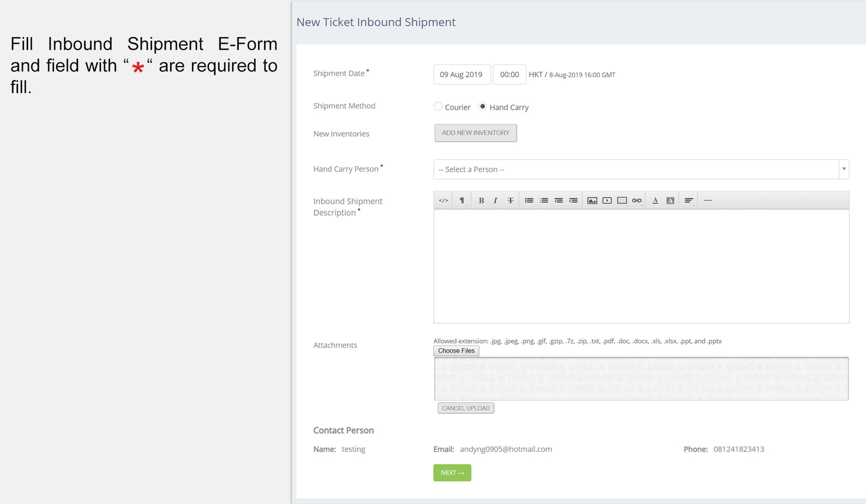Select the Courier shipment method

438,107
